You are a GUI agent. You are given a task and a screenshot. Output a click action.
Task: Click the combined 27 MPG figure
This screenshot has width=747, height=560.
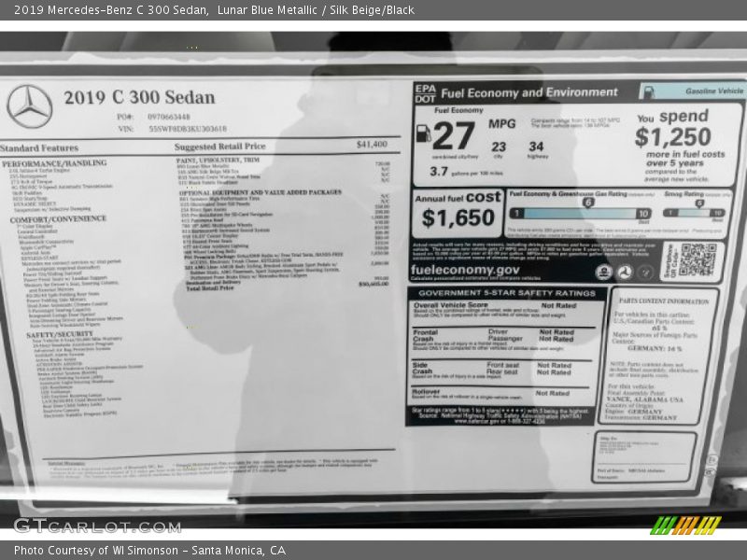(x=454, y=136)
